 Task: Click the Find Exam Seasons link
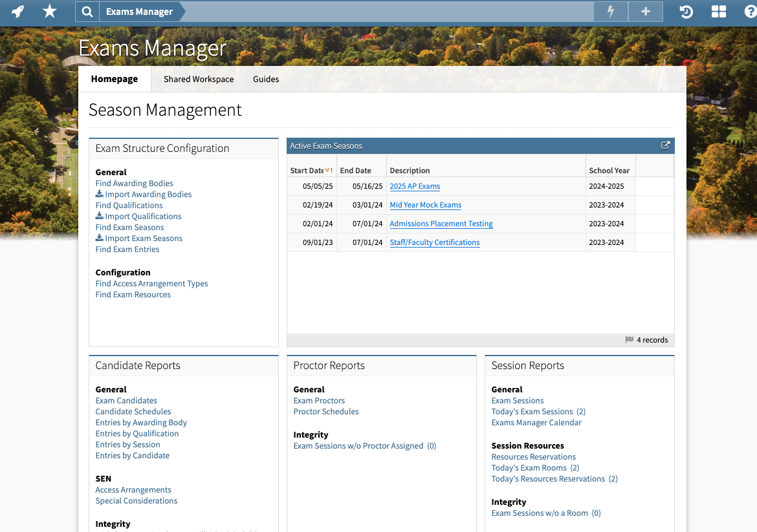coord(129,227)
